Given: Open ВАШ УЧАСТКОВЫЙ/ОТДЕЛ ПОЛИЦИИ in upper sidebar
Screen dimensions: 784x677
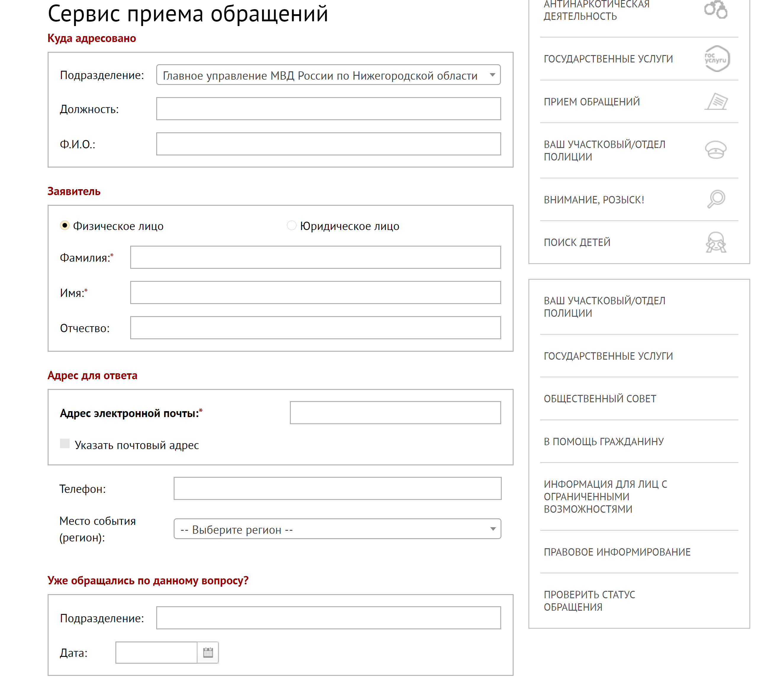Looking at the screenshot, I should [605, 150].
